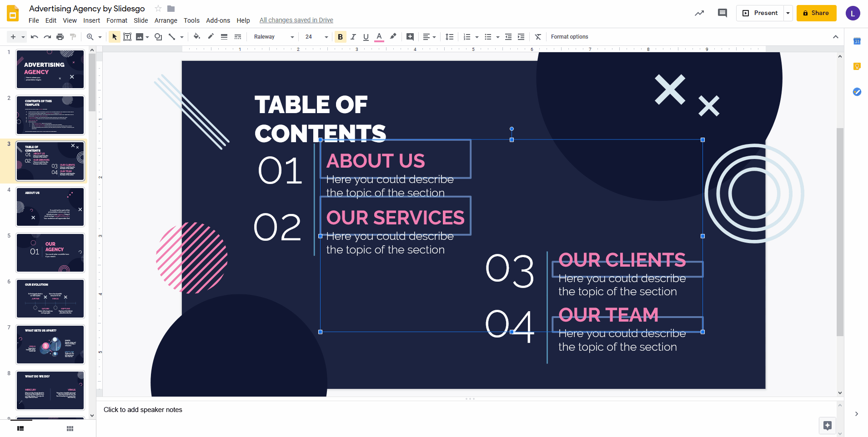Image resolution: width=868 pixels, height=437 pixels.
Task: Hide the menus with the collapse chevron
Action: (x=836, y=37)
